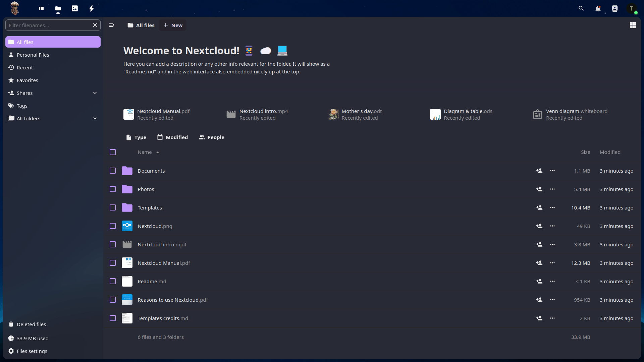Collapse the navigation sidebar

tap(111, 25)
